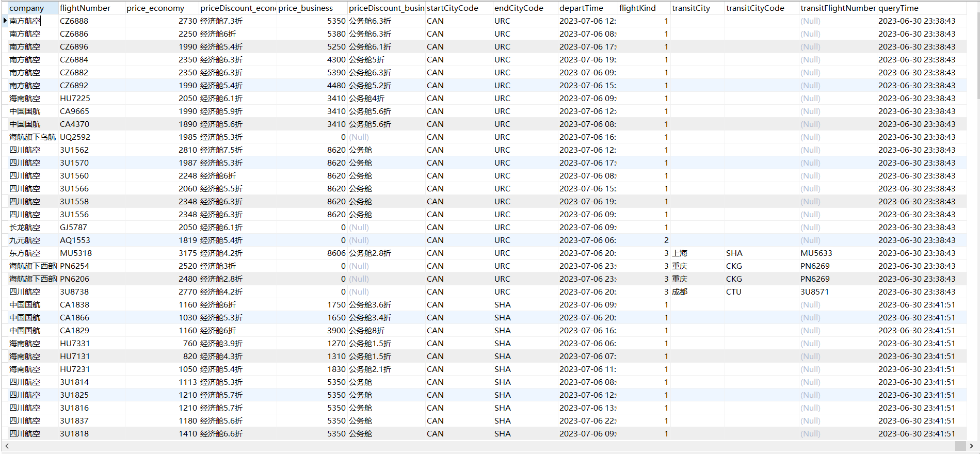The image size is (980, 454).
Task: Select flight number cell HU7225
Action: click(91, 98)
